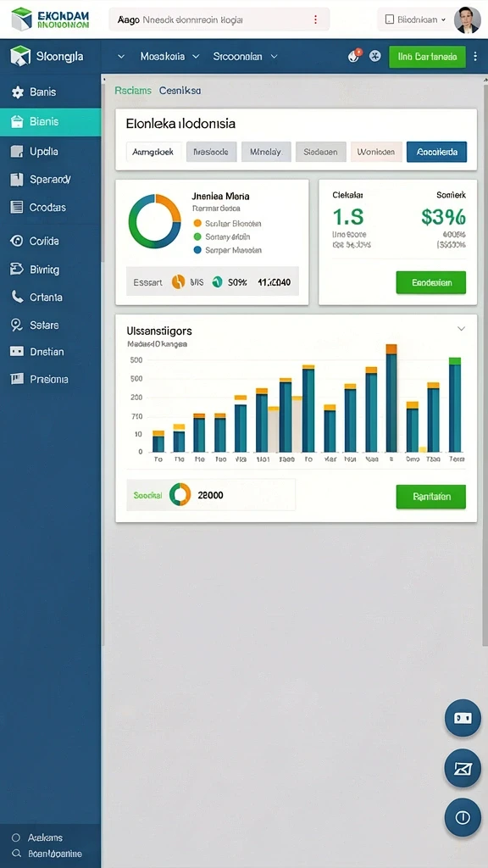Select the Minelay filter tab
488x868 pixels.
tap(265, 151)
